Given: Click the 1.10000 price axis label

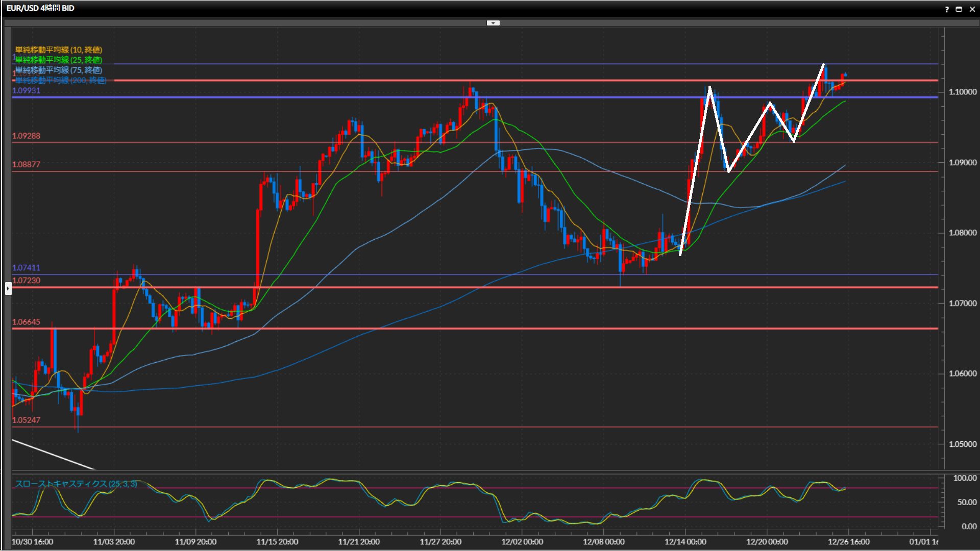Looking at the screenshot, I should [962, 92].
